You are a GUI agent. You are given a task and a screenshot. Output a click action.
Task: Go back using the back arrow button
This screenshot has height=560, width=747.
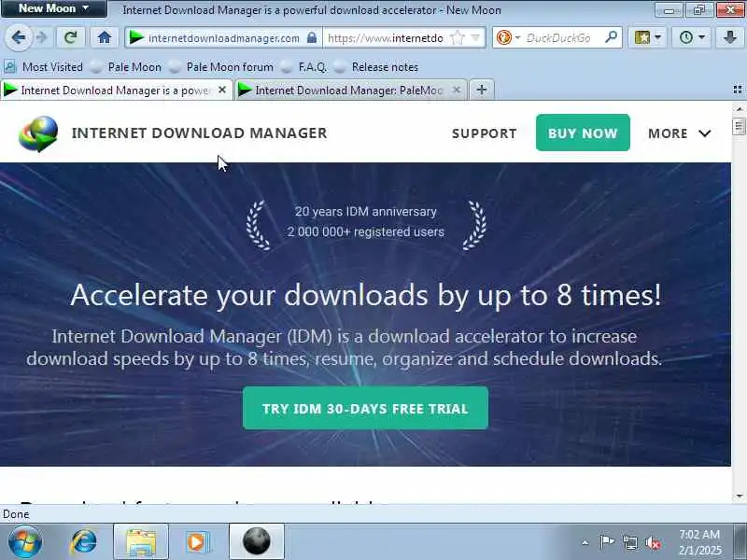19,37
